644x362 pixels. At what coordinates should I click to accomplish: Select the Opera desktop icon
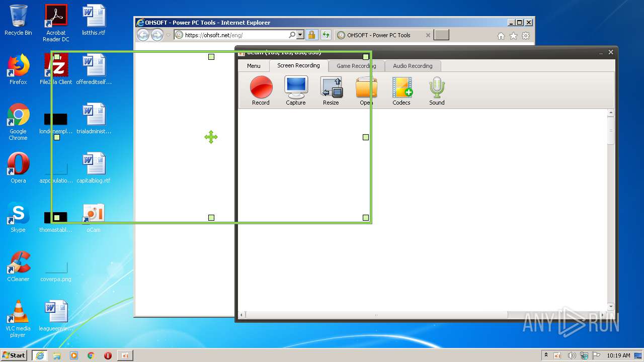pos(18,168)
